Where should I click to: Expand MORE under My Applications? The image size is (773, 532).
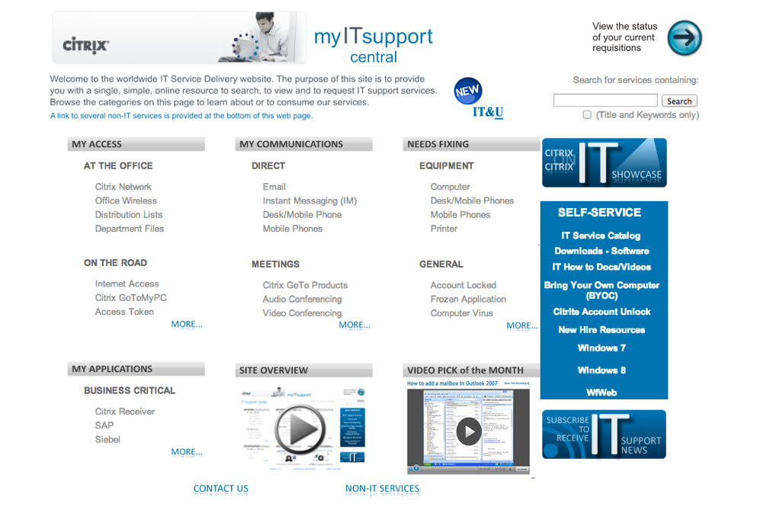(187, 452)
